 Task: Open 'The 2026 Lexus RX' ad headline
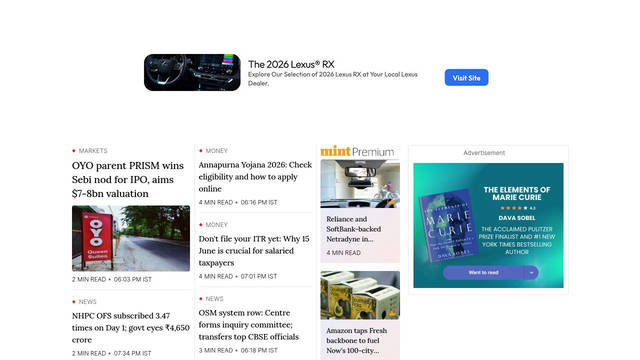coord(291,64)
